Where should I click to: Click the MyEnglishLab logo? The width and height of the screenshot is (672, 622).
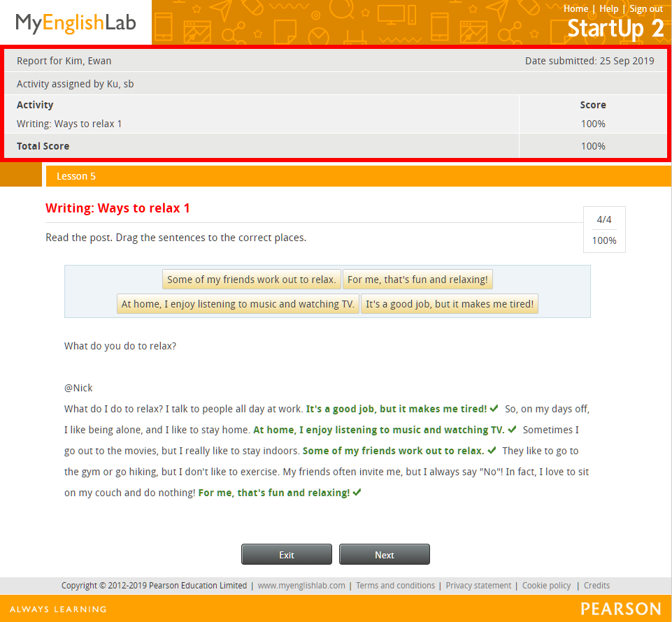(x=76, y=24)
